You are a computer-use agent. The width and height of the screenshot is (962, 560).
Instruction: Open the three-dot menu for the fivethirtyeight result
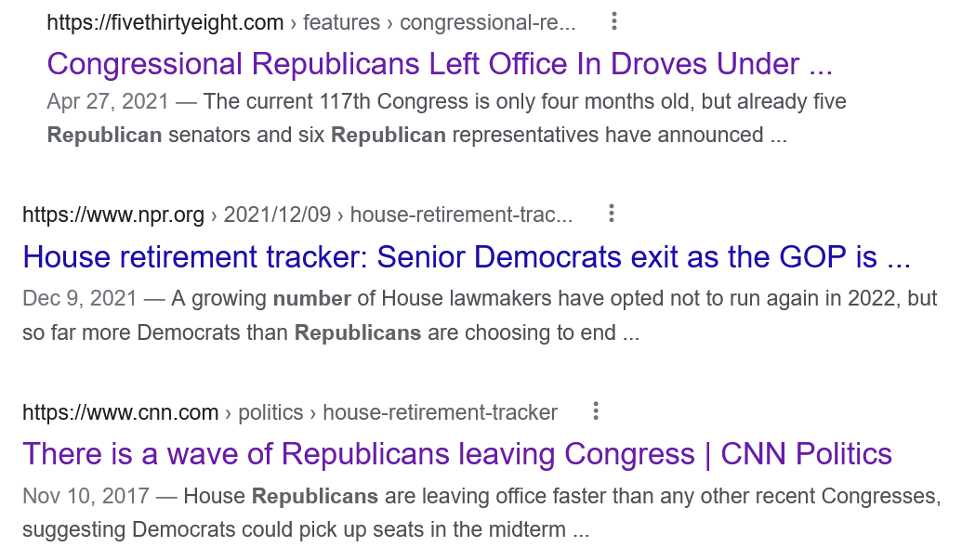point(614,21)
